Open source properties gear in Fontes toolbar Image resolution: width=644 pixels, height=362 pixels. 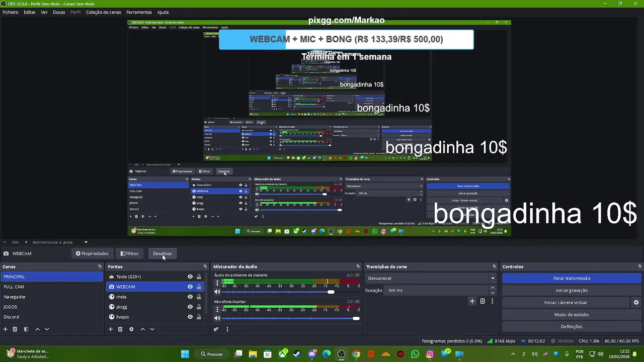coord(131,329)
